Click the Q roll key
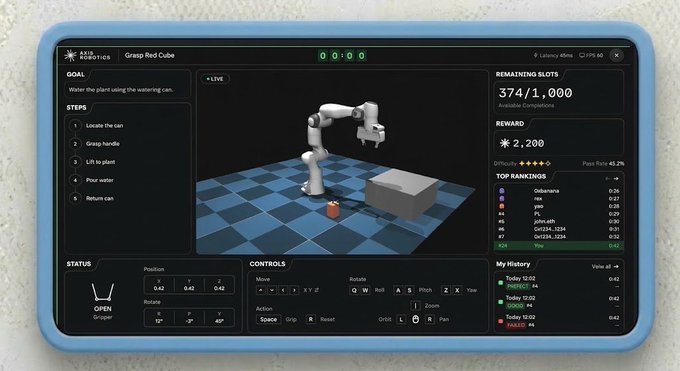 point(354,290)
